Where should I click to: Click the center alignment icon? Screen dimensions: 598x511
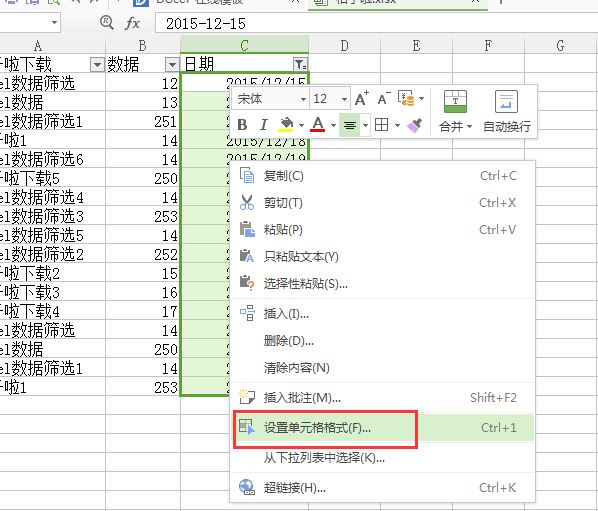pos(350,125)
